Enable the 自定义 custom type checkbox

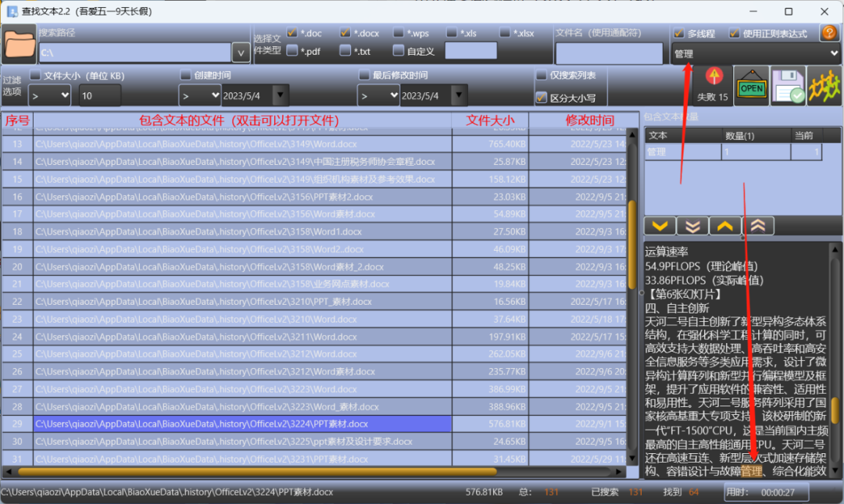(x=399, y=51)
